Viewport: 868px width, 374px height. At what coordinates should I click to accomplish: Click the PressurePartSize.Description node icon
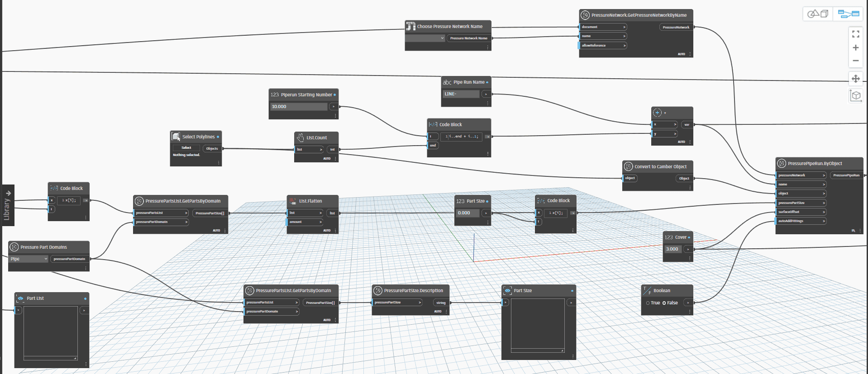378,290
